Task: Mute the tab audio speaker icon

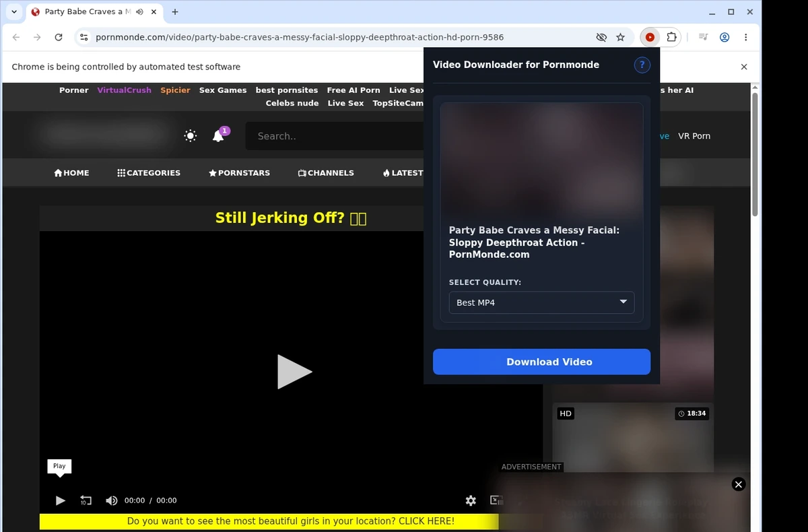Action: coord(139,12)
